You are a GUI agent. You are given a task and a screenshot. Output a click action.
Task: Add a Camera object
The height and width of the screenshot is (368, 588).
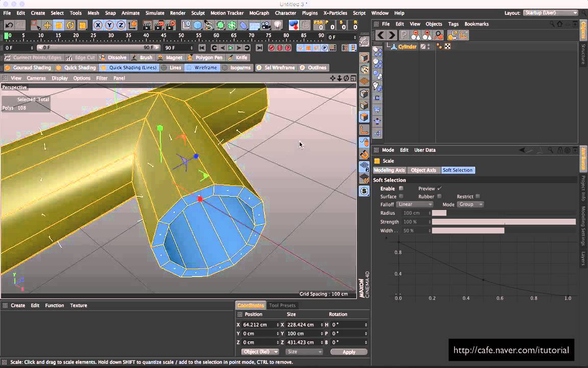[266, 25]
